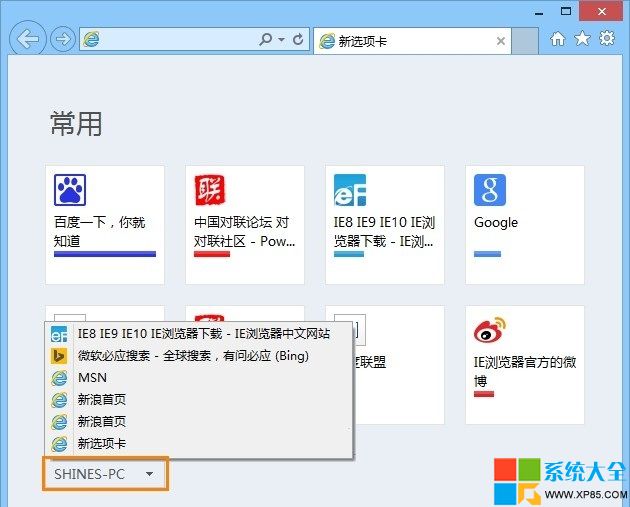Click the Baidu paw icon
The height and width of the screenshot is (507, 630).
coord(70,190)
